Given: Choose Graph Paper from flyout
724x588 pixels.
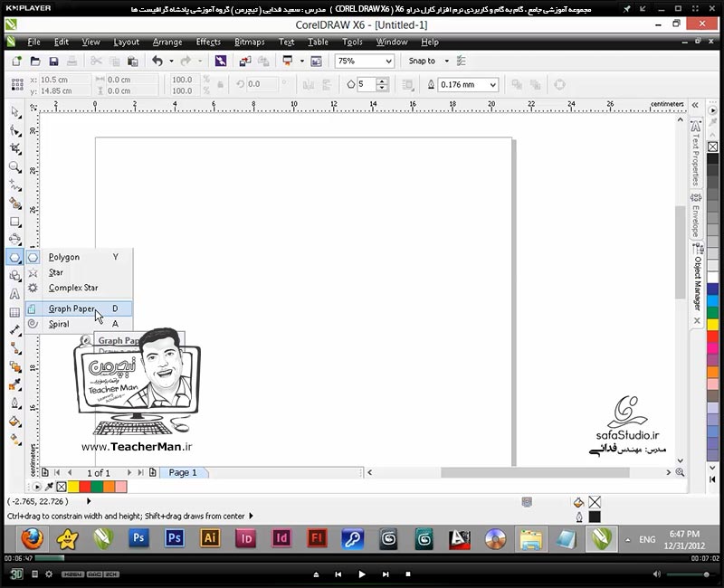Looking at the screenshot, I should [79, 308].
